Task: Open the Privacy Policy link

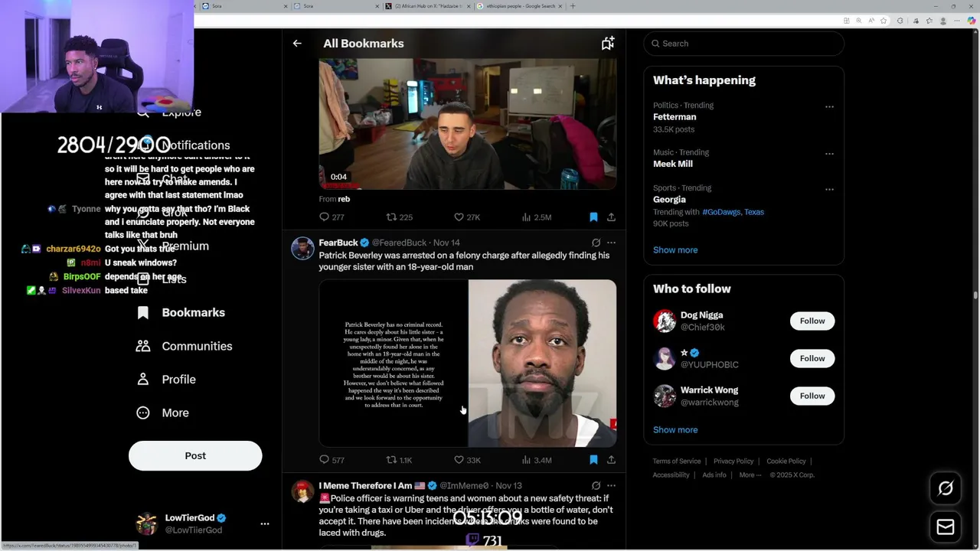Action: (x=733, y=461)
